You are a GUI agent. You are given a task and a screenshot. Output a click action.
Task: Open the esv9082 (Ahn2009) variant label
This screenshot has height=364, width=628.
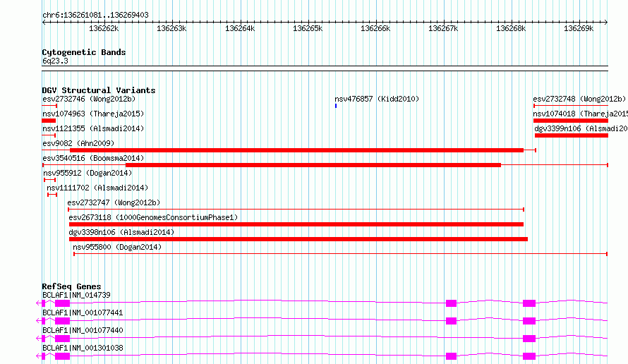(78, 143)
